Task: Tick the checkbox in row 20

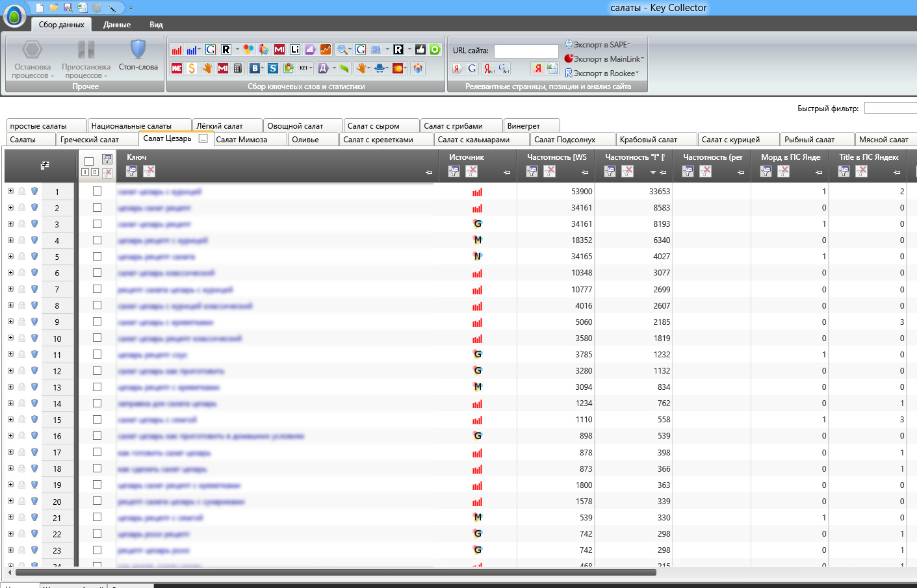Action: pos(97,500)
